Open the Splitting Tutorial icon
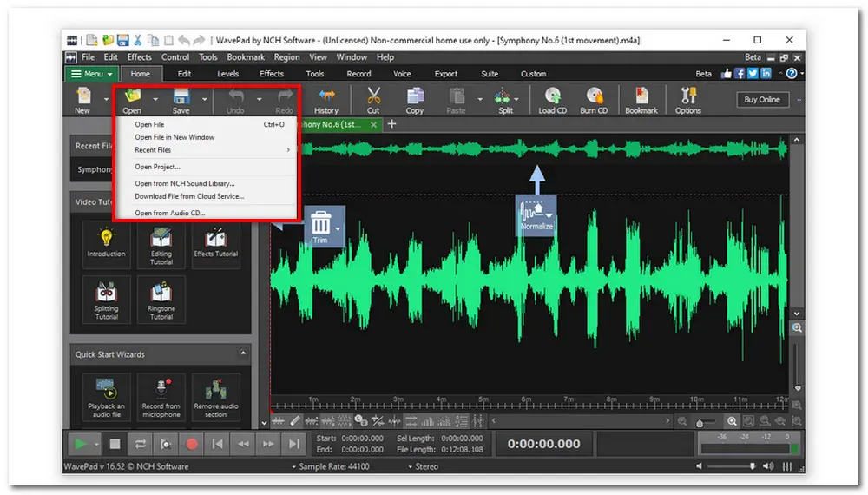Viewport: 868px width, 495px height. 106,300
